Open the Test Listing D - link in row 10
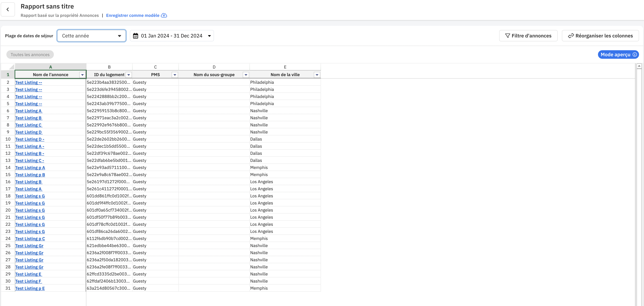The image size is (644, 306). [30, 139]
